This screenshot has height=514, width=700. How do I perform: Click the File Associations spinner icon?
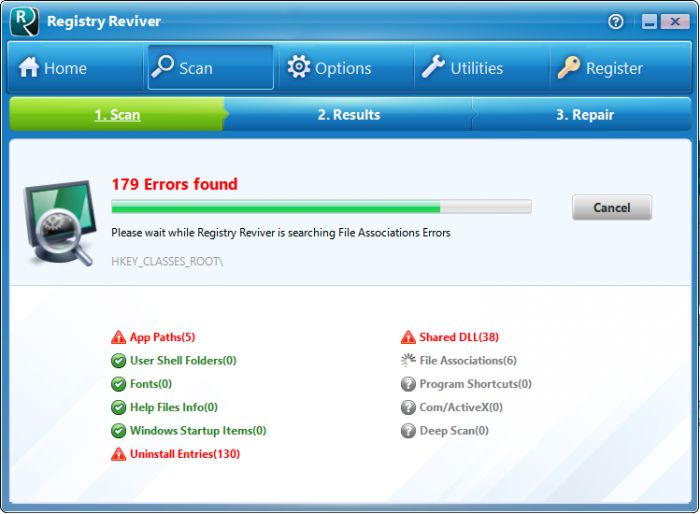(408, 360)
